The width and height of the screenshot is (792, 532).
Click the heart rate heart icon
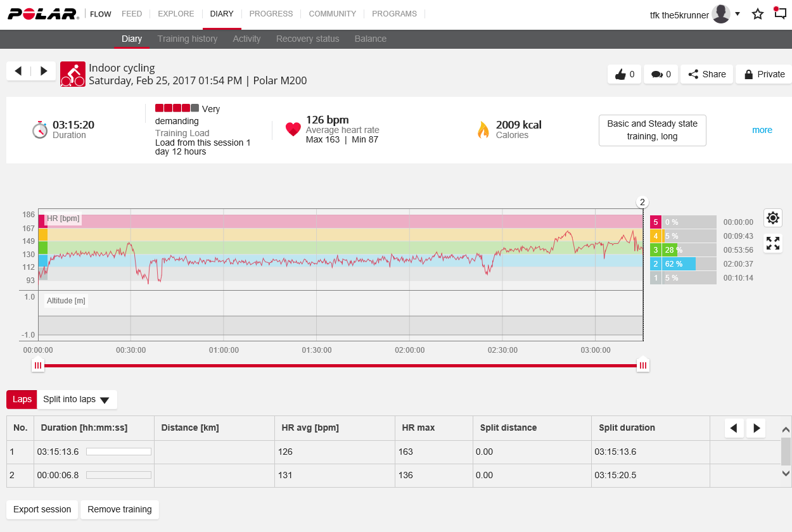coord(293,130)
